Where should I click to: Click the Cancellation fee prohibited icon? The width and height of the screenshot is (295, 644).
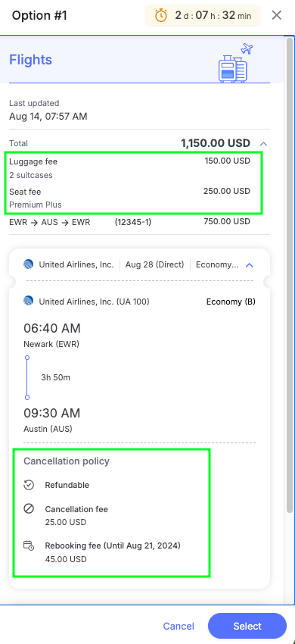(x=28, y=509)
